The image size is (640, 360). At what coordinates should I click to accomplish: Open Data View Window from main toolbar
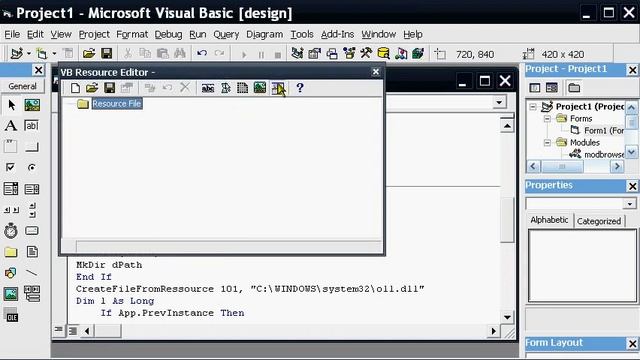[383, 53]
